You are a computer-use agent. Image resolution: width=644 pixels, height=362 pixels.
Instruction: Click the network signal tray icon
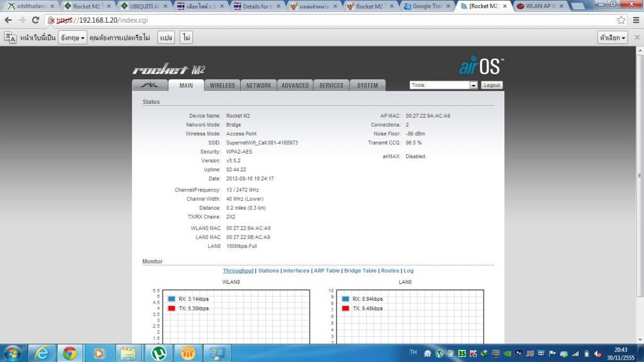pos(575,353)
